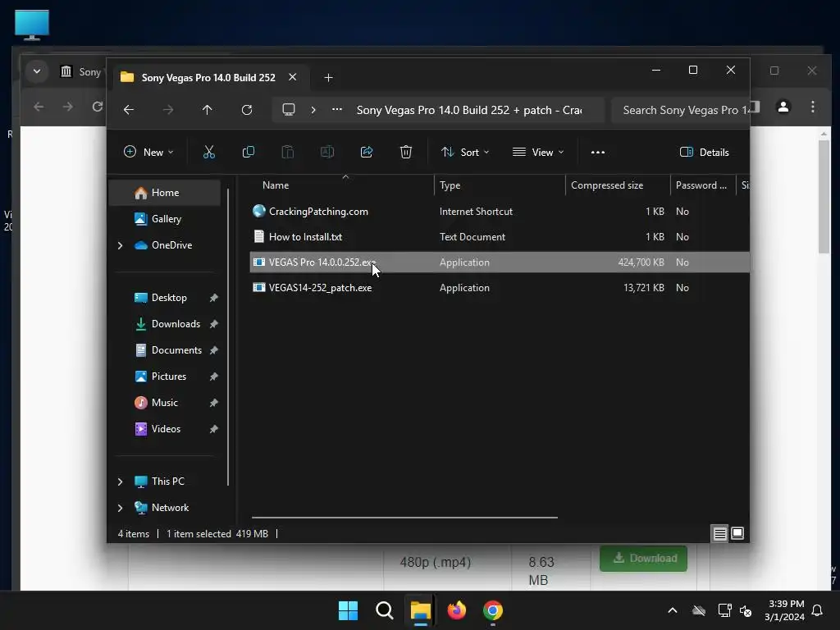Image resolution: width=840 pixels, height=630 pixels.
Task: Click the PC icon in address bar
Action: pos(289,110)
